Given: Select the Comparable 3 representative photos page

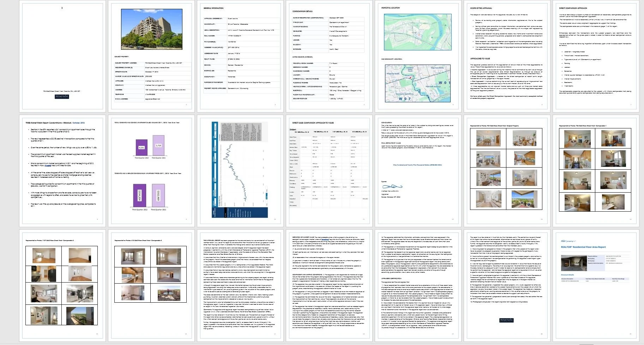Looking at the screenshot, I should tap(151, 285).
